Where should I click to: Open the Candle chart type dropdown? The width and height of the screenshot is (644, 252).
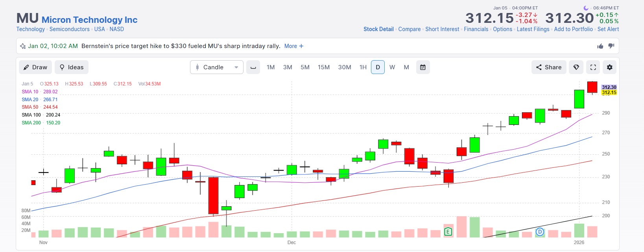pyautogui.click(x=217, y=67)
